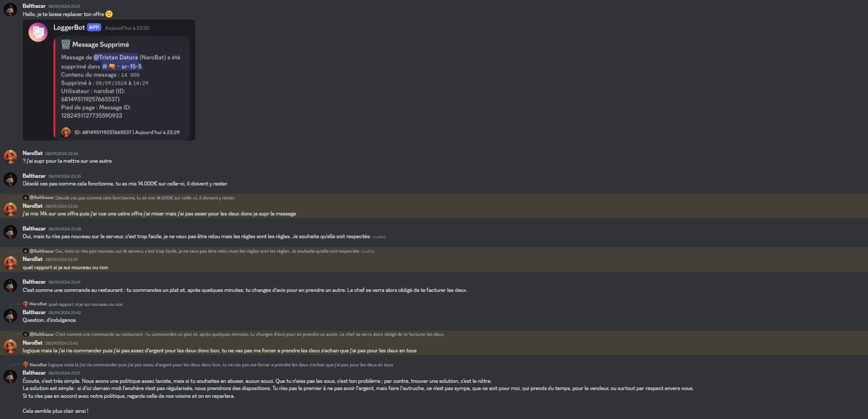The width and height of the screenshot is (868, 419).
Task: Open Balthazar's avatar on the 23:31 message
Action: click(10, 10)
